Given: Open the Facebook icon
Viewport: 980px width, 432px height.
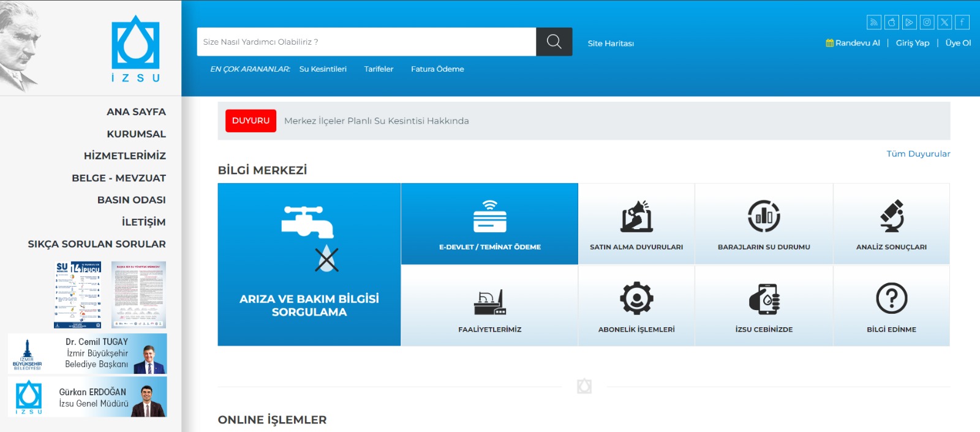Looking at the screenshot, I should pyautogui.click(x=962, y=23).
